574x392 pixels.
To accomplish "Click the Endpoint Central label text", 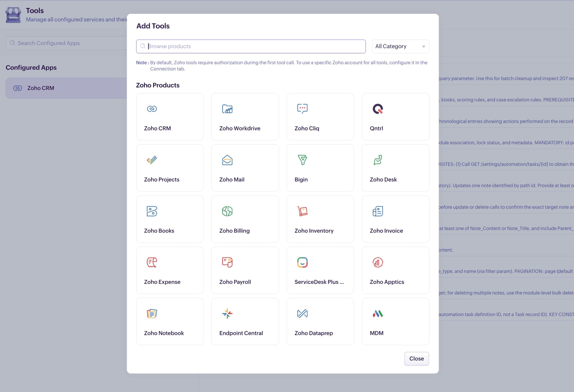I will [x=241, y=333].
